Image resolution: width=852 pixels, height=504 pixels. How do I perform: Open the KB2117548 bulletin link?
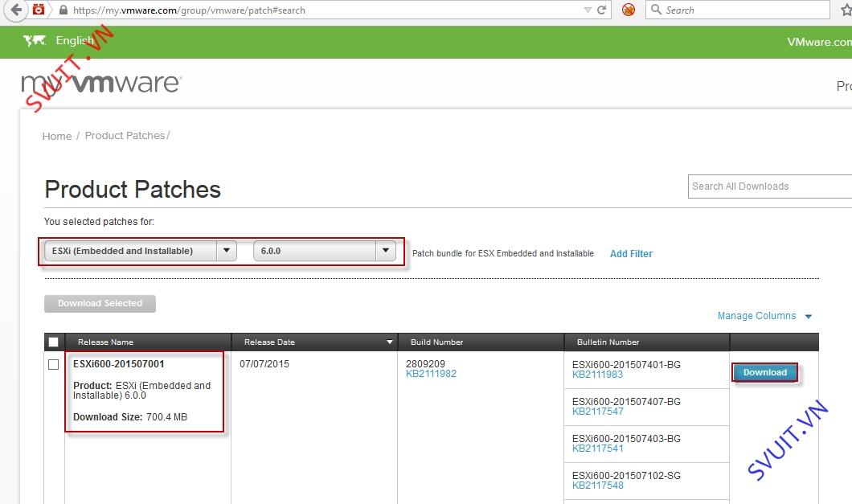[598, 486]
